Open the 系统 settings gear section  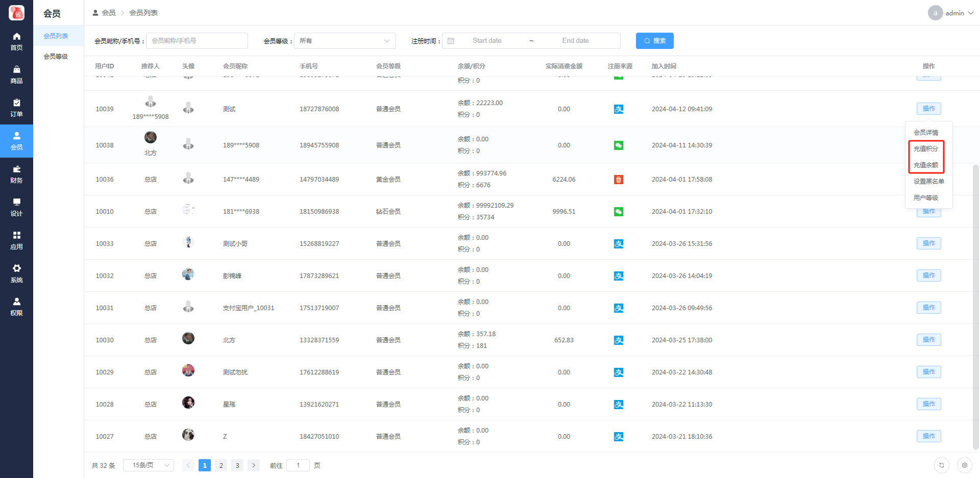[x=16, y=273]
